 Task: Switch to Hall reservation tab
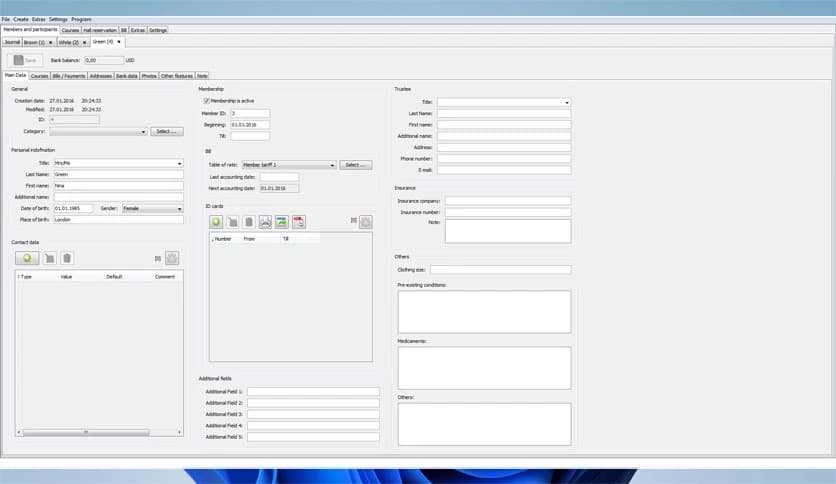point(100,30)
